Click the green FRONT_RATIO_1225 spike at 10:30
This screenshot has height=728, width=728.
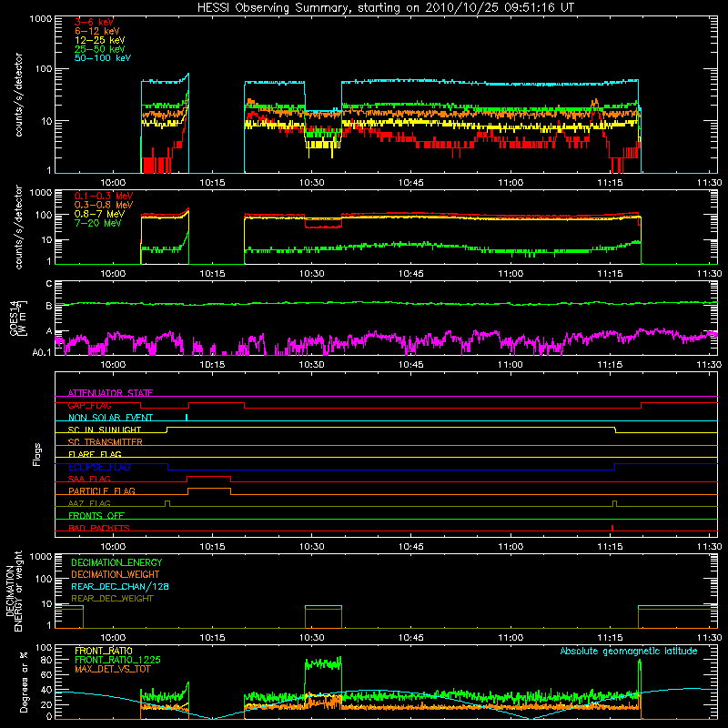tap(323, 663)
